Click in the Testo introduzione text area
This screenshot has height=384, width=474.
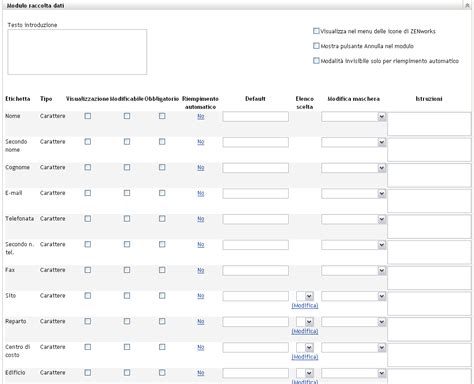tap(77, 52)
